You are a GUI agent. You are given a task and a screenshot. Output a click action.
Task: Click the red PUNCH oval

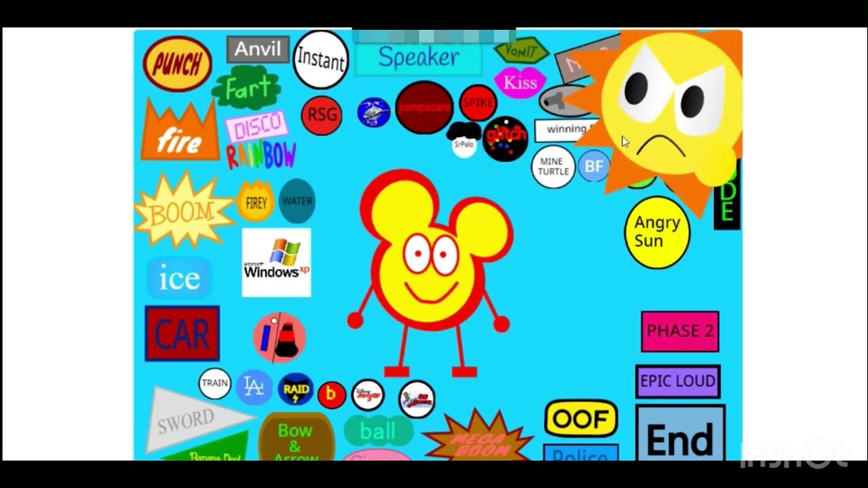pos(177,64)
